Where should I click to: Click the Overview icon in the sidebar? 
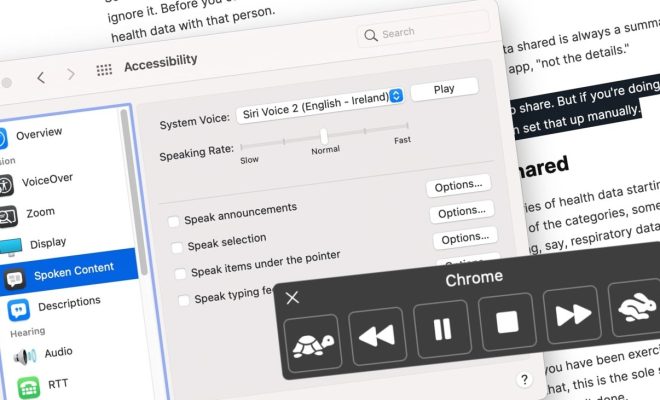[x=3, y=139]
